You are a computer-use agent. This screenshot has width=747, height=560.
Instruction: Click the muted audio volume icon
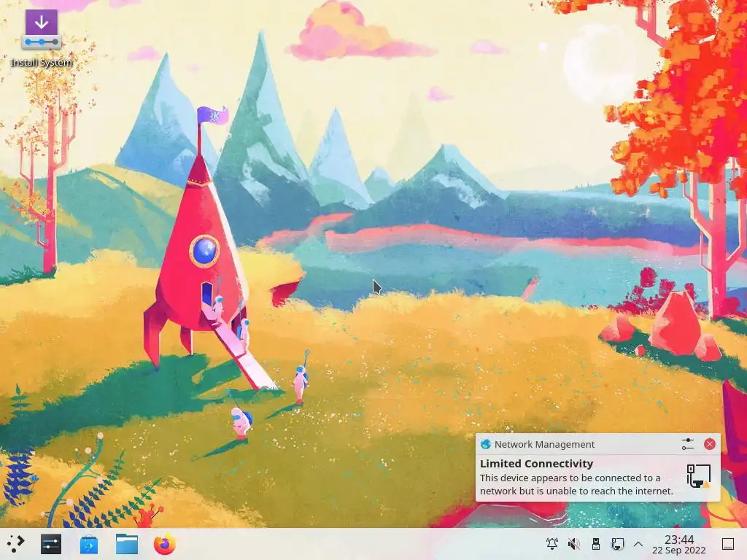click(574, 544)
